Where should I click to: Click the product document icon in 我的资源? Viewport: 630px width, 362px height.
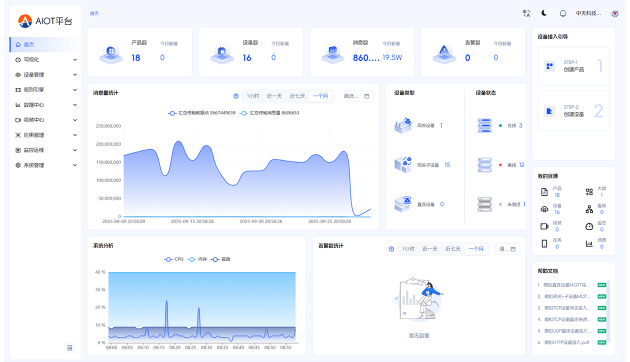(544, 192)
